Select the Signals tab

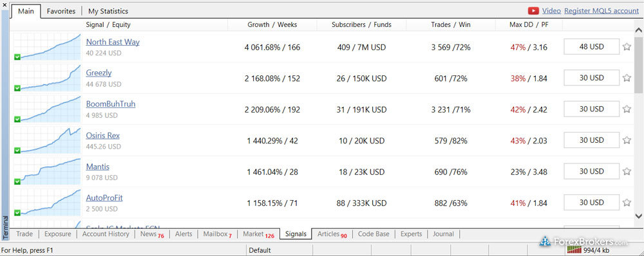click(x=296, y=234)
